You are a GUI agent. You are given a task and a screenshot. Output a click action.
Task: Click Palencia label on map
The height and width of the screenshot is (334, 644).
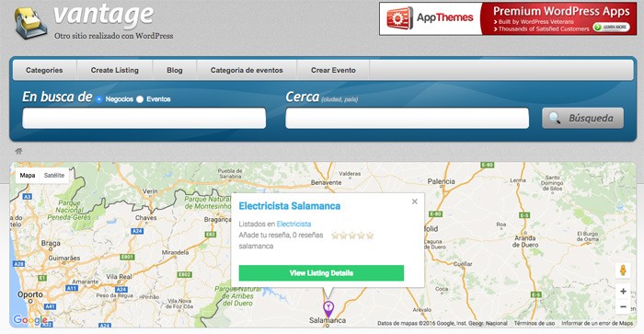(441, 181)
